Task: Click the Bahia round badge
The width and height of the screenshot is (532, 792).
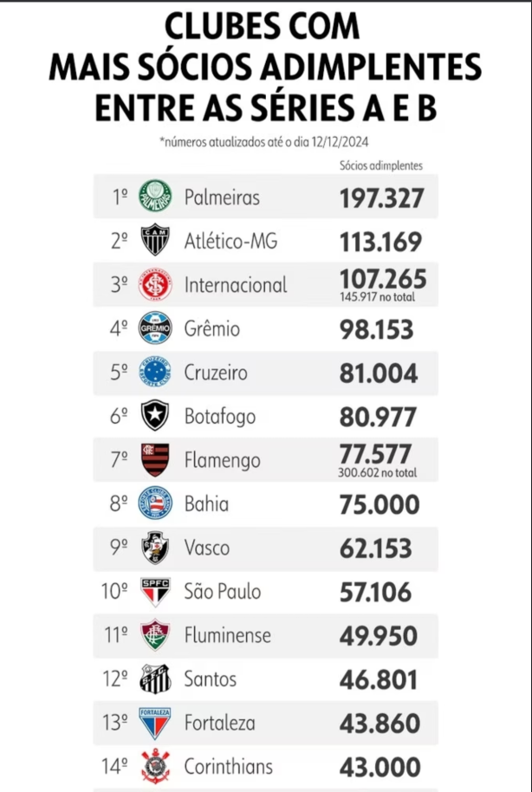Action: click(x=155, y=503)
